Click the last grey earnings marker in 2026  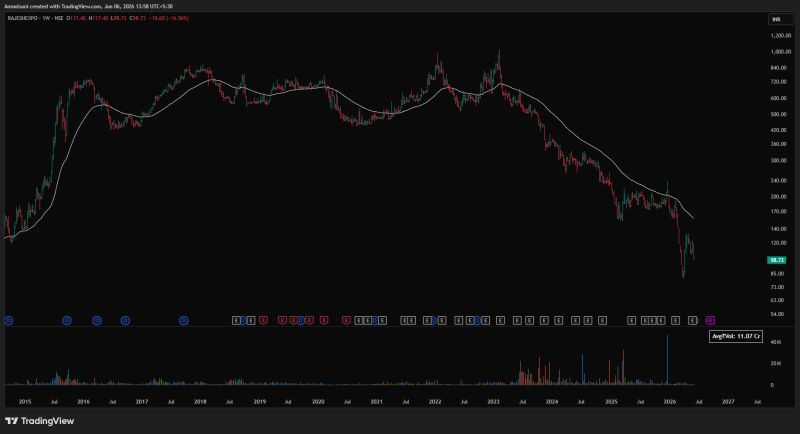692,320
